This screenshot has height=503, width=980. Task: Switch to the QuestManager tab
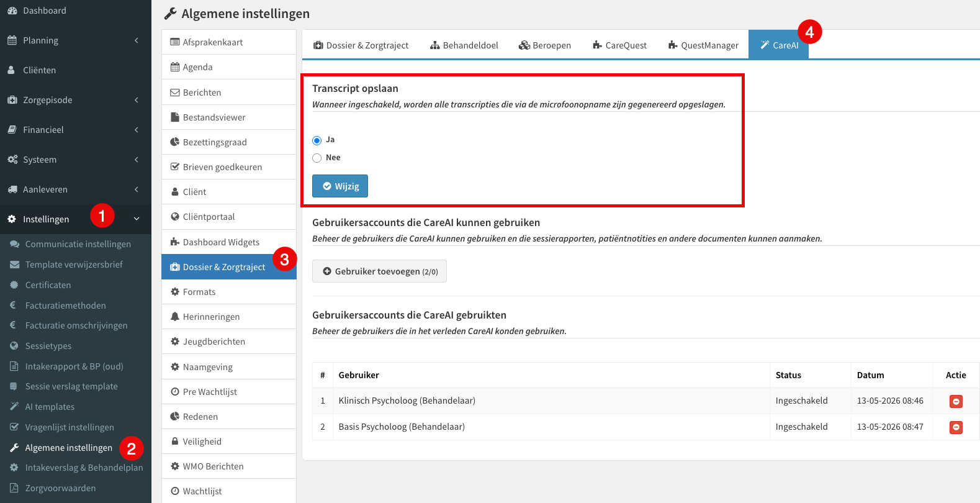point(703,45)
